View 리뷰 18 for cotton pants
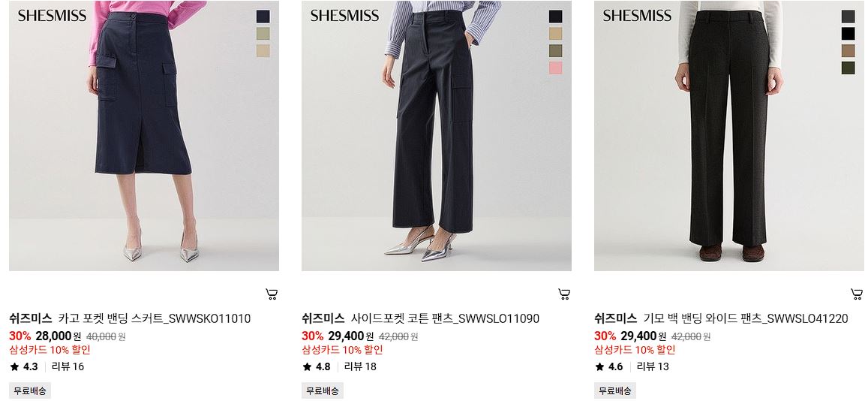This screenshot has height=401, width=868. (x=360, y=366)
